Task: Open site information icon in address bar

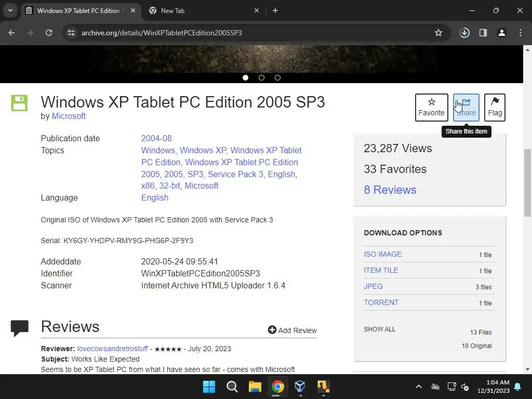Action: pyautogui.click(x=71, y=33)
